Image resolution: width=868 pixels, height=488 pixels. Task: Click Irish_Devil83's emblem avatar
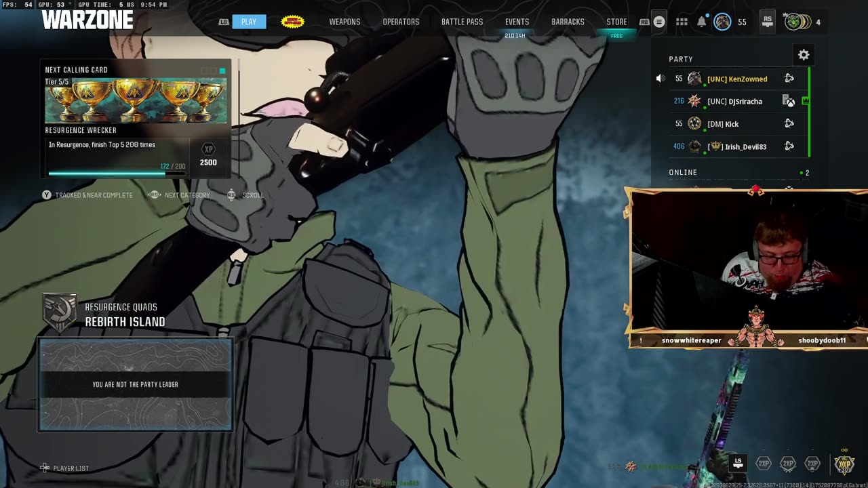pyautogui.click(x=694, y=146)
